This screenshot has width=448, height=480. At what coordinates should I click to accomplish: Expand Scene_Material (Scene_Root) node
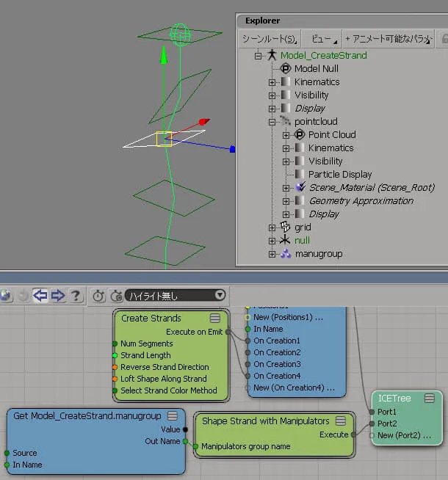pos(286,188)
